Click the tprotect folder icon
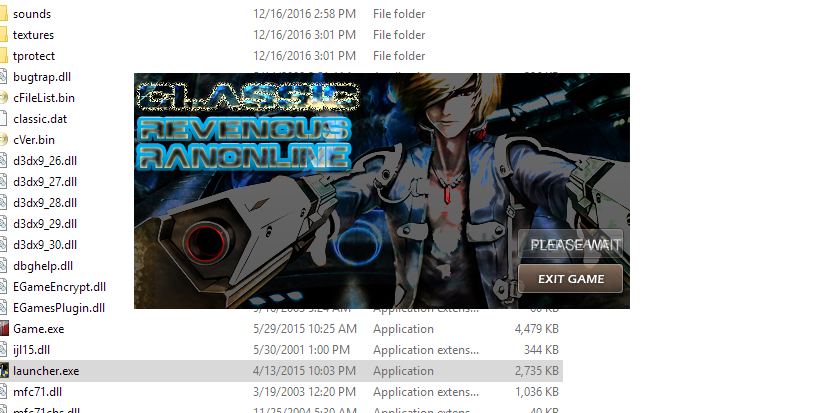This screenshot has width=814, height=413. [x=4, y=56]
